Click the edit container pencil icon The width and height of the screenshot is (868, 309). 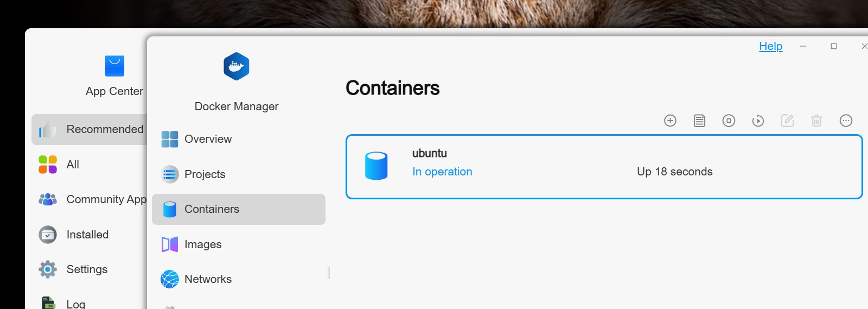(x=787, y=121)
